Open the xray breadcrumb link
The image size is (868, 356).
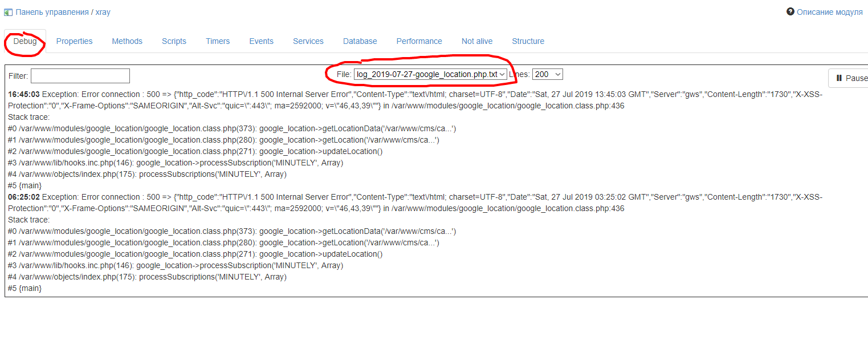(103, 12)
